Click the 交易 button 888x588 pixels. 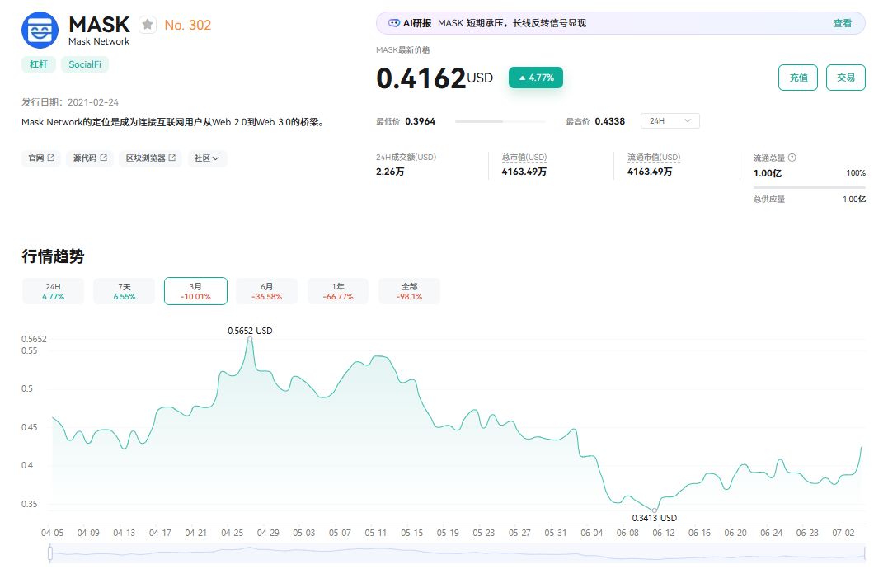tap(845, 78)
